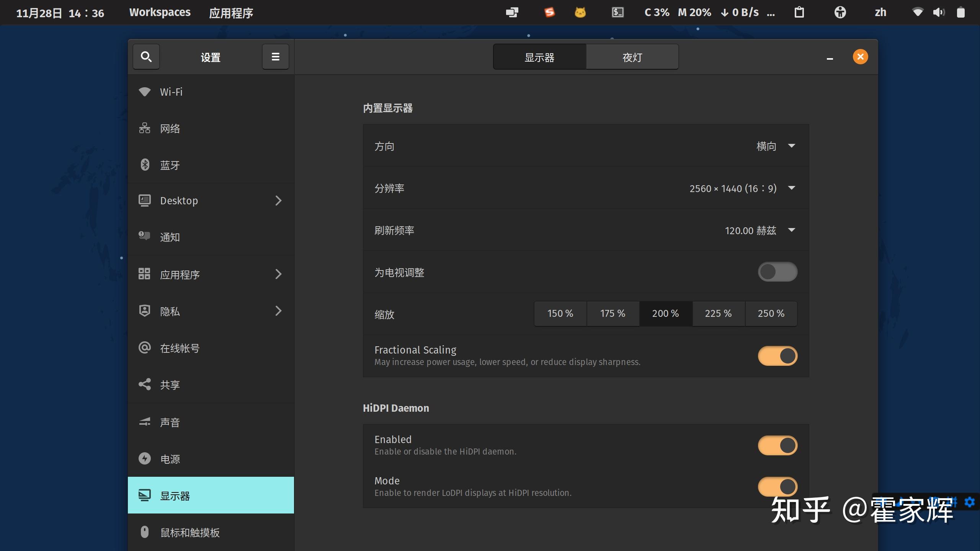Screen dimensions: 980x551
Task: Open the settings search magnifier button
Action: (x=146, y=57)
